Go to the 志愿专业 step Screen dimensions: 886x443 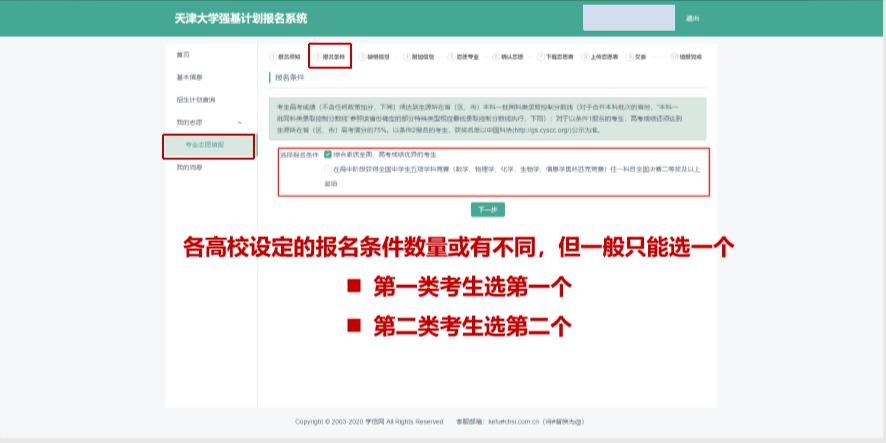click(464, 57)
